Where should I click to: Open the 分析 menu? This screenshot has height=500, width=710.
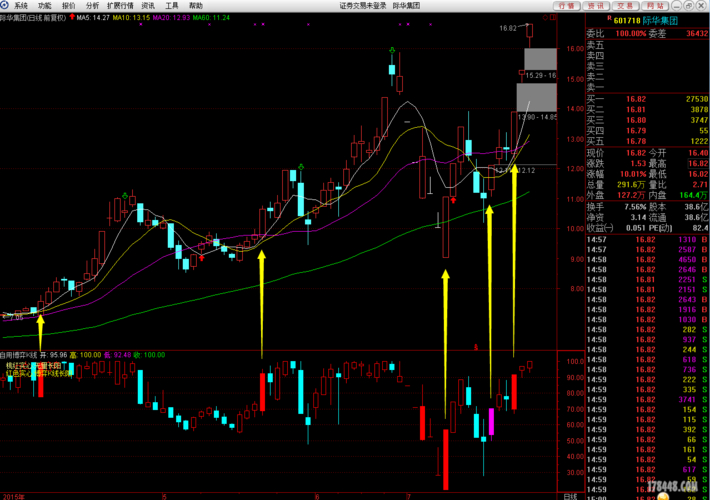click(92, 5)
